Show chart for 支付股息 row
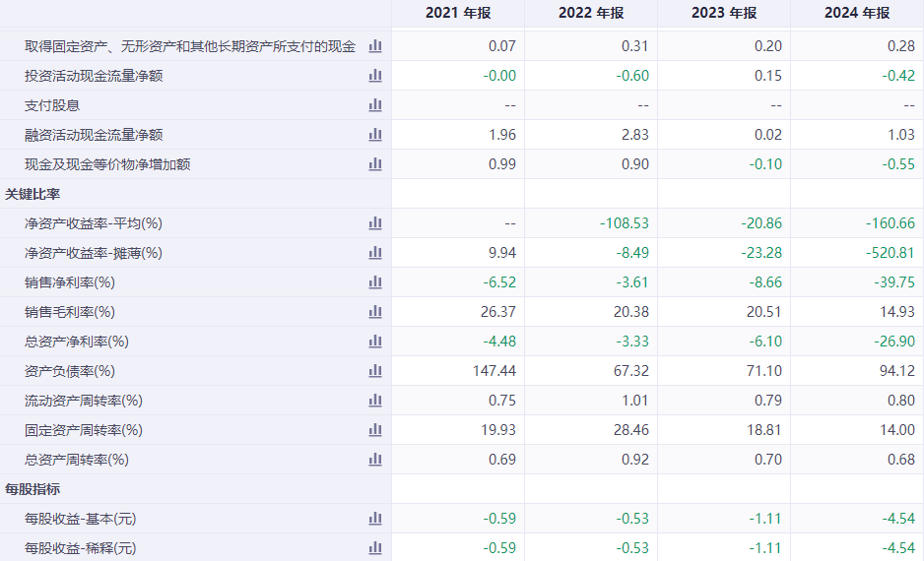 pos(374,105)
